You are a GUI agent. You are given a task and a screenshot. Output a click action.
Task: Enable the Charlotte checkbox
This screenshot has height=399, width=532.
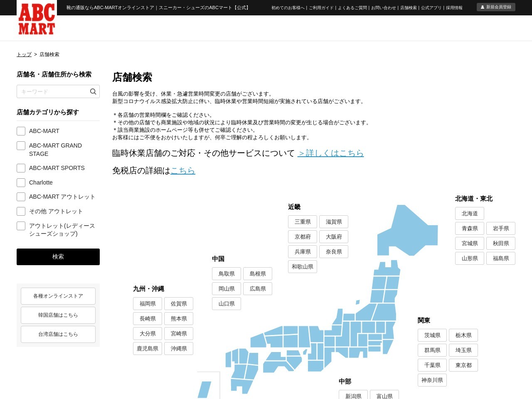tap(21, 182)
